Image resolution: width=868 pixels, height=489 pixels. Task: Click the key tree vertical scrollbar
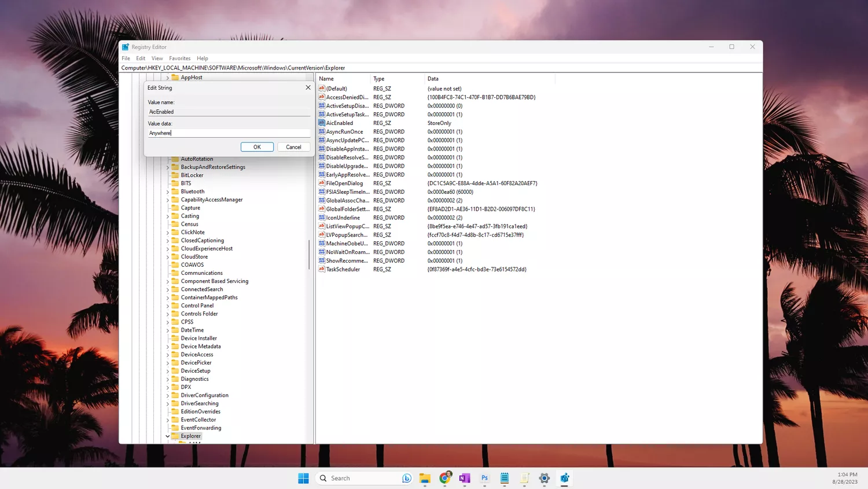[x=310, y=255]
